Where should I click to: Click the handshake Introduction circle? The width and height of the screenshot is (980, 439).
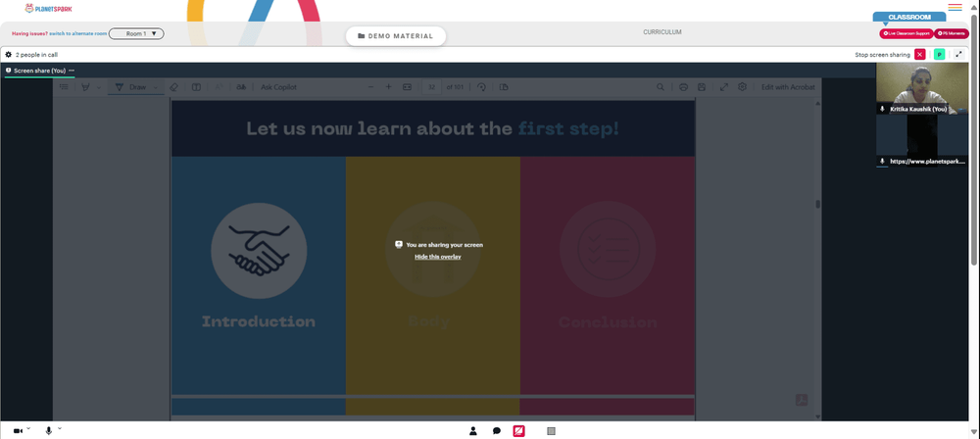click(x=259, y=250)
